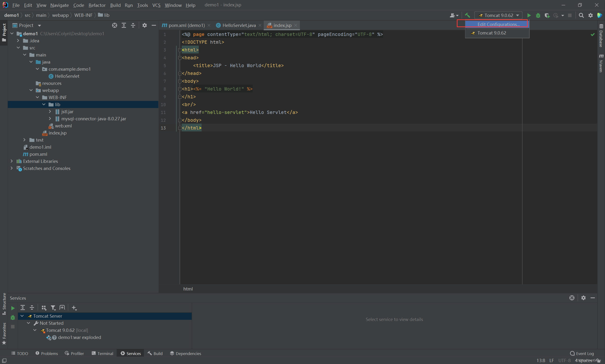Open the Terminal tool window button
The image size is (605, 364).
click(102, 353)
